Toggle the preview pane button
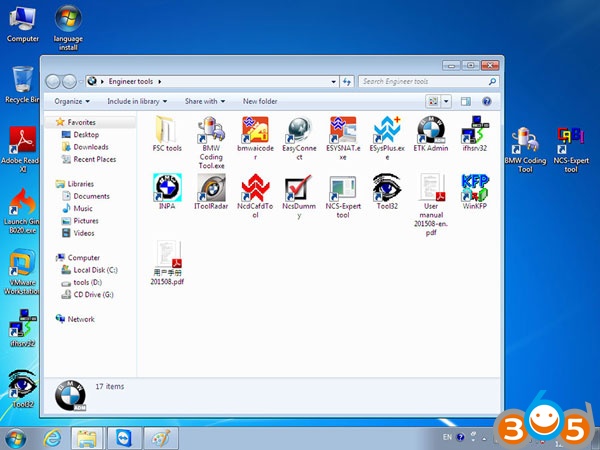The width and height of the screenshot is (600, 450). click(x=466, y=101)
